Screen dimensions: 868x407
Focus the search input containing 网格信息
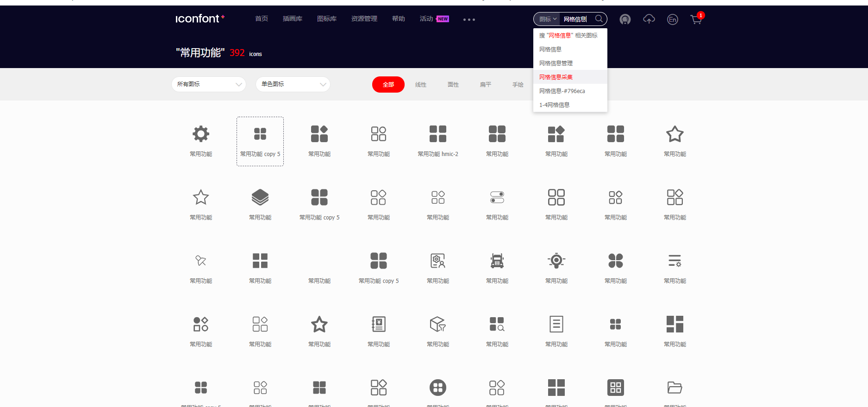[577, 19]
